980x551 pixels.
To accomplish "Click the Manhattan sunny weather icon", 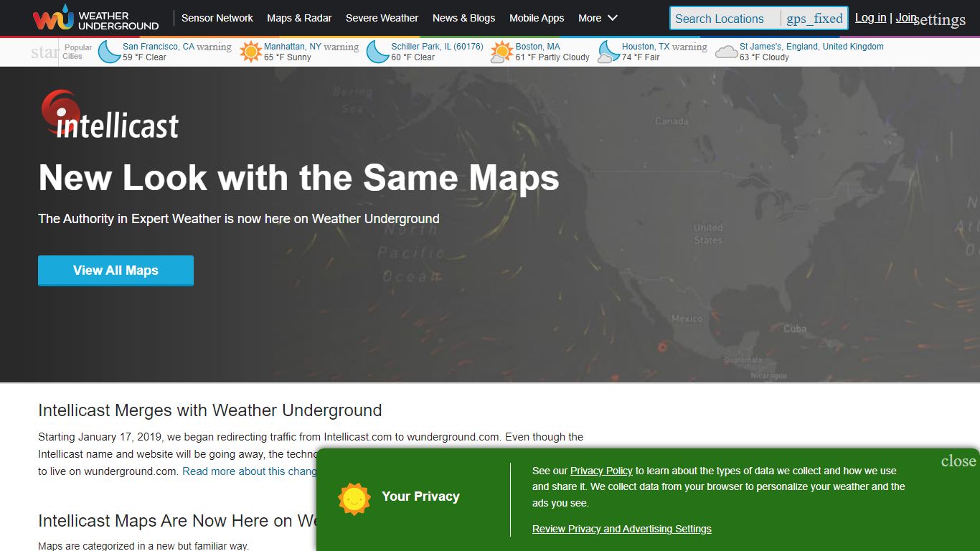I will tap(251, 52).
